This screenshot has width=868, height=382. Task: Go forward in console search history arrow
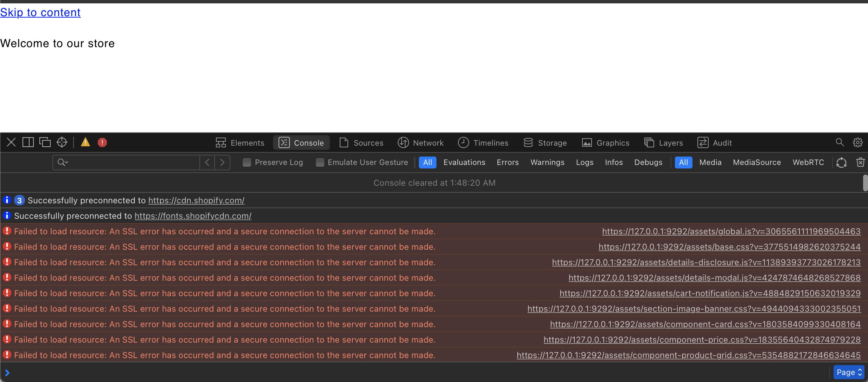tap(222, 162)
